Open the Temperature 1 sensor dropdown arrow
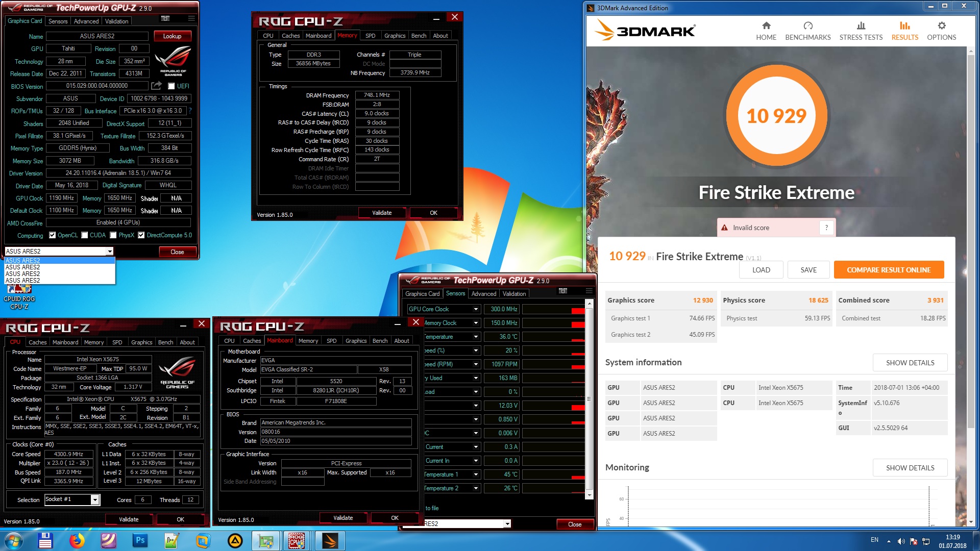This screenshot has height=551, width=980. (476, 474)
